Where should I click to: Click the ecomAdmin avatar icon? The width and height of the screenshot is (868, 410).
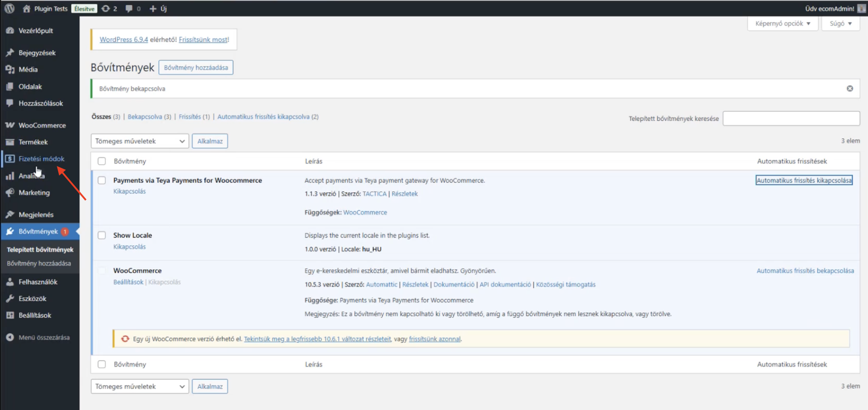point(862,9)
